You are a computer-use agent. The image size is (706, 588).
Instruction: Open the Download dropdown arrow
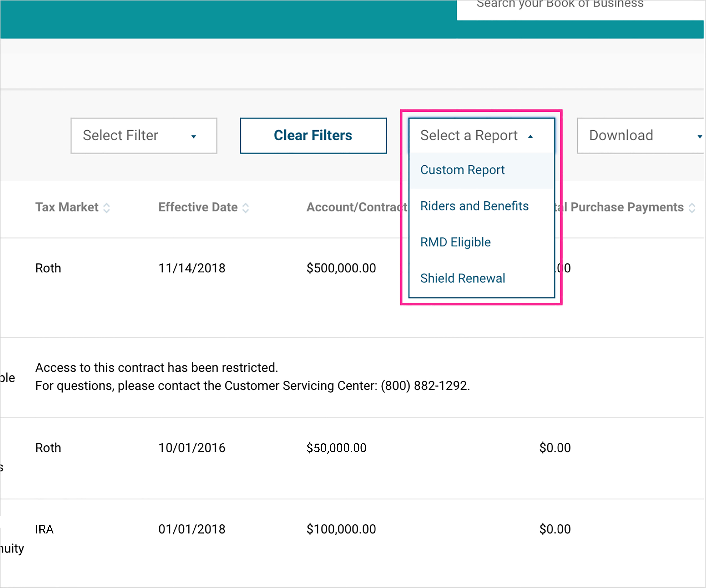[x=700, y=136]
